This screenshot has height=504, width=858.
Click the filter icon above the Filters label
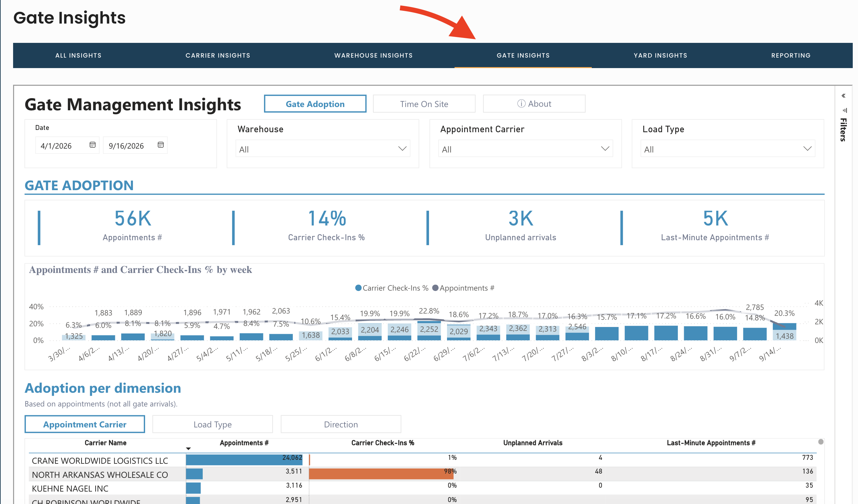845,110
